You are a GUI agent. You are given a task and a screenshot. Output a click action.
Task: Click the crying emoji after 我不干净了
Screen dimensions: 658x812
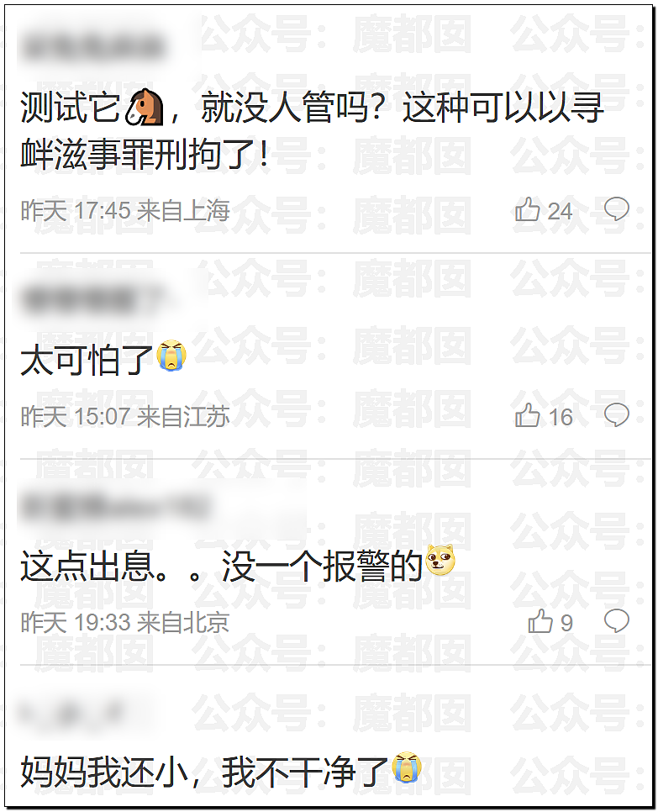click(x=407, y=767)
